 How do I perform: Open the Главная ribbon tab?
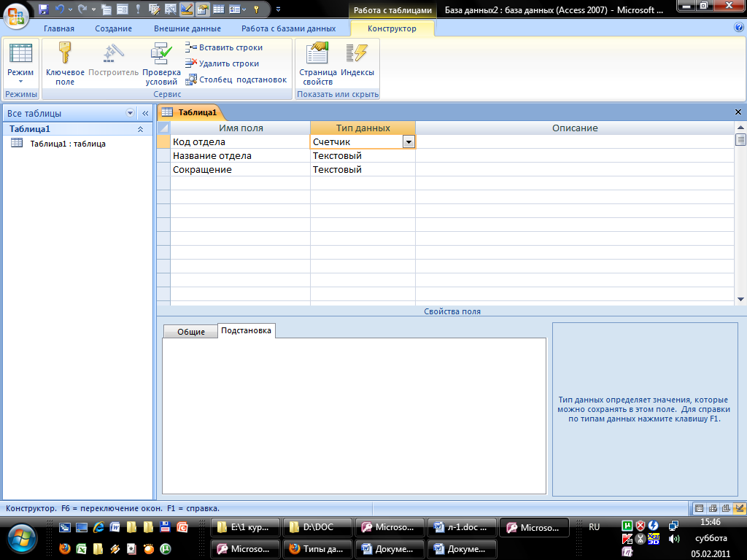coord(59,28)
